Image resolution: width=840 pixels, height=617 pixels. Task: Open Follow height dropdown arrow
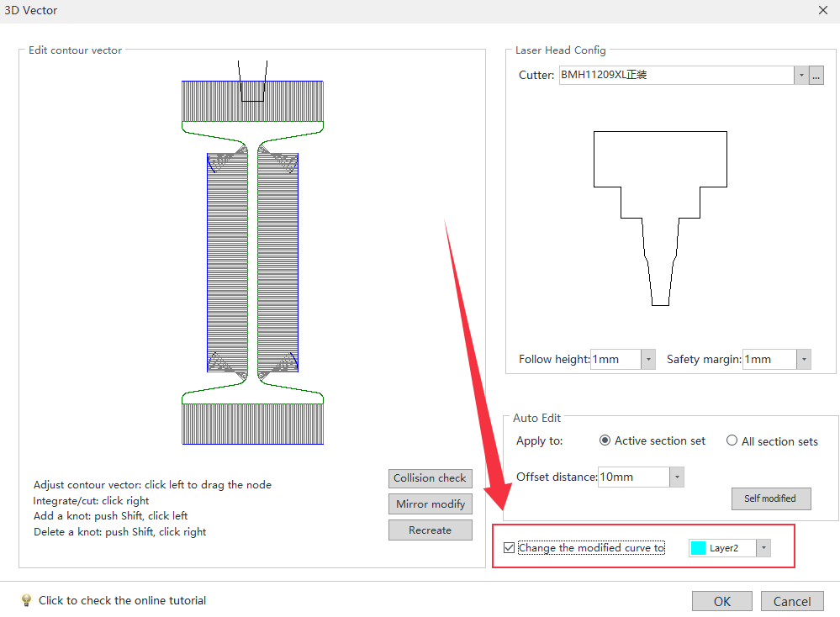click(x=648, y=360)
